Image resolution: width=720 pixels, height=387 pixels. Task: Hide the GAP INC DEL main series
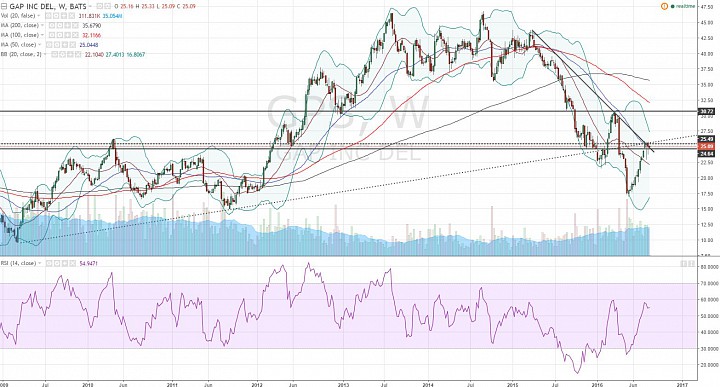coord(99,6)
